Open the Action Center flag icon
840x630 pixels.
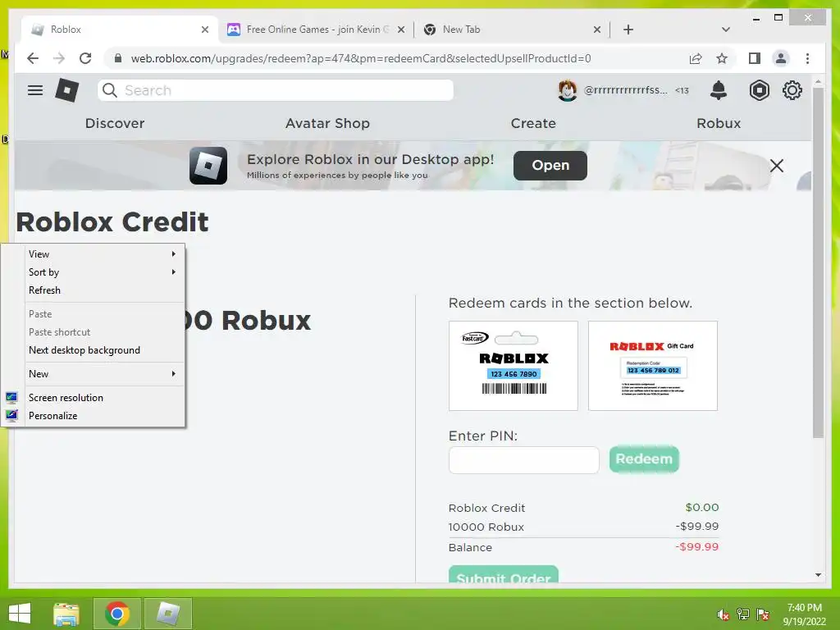tap(763, 614)
